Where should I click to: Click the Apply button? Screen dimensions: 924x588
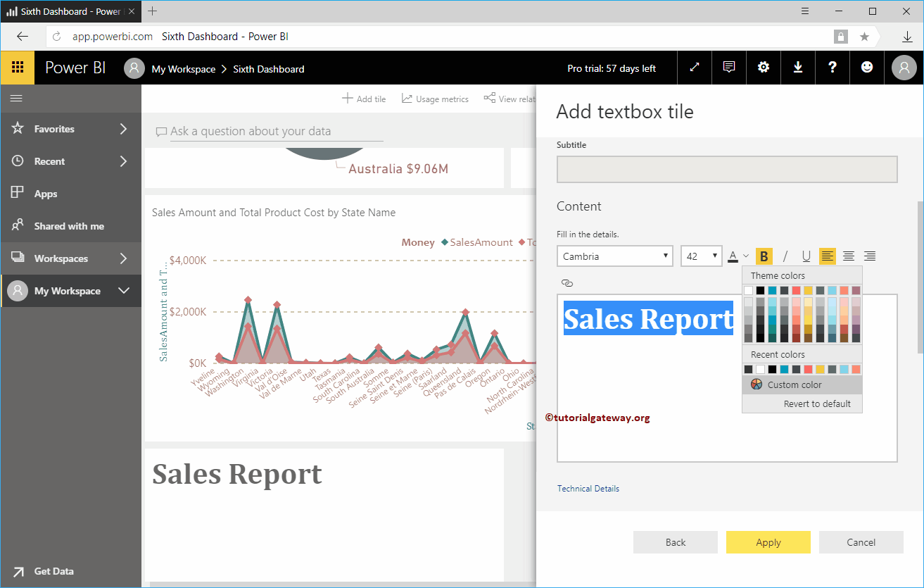click(768, 542)
